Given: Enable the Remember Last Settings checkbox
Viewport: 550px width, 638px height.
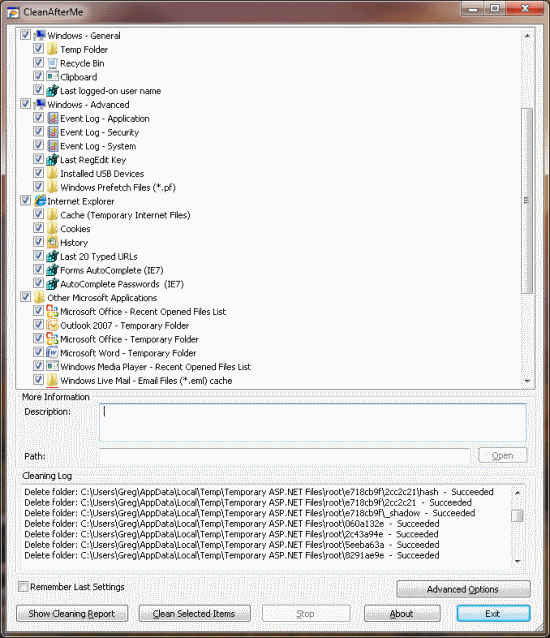Looking at the screenshot, I should [23, 586].
